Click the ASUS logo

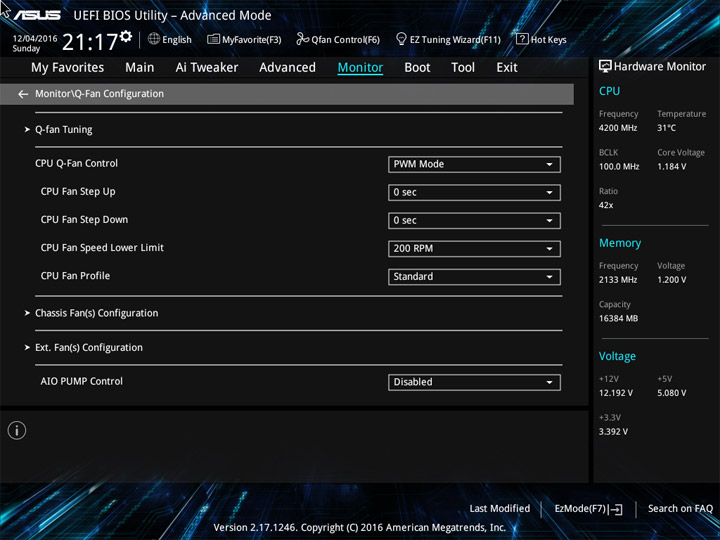(x=37, y=15)
